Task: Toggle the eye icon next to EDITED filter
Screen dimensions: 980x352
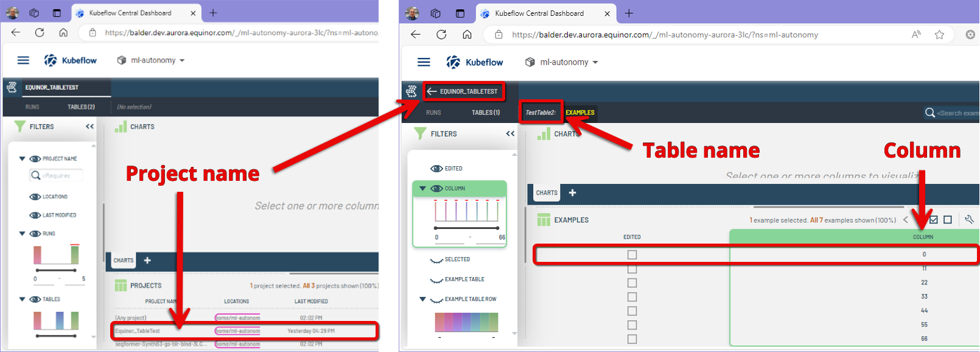Action: coord(436,169)
